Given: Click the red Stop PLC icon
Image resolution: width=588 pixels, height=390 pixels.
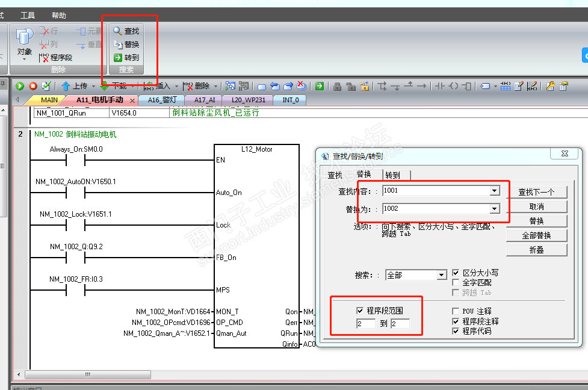Looking at the screenshot, I should tap(33, 86).
